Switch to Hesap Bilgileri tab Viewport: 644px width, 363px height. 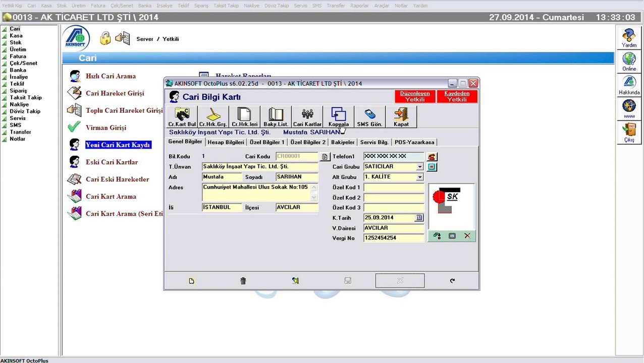pyautogui.click(x=226, y=142)
